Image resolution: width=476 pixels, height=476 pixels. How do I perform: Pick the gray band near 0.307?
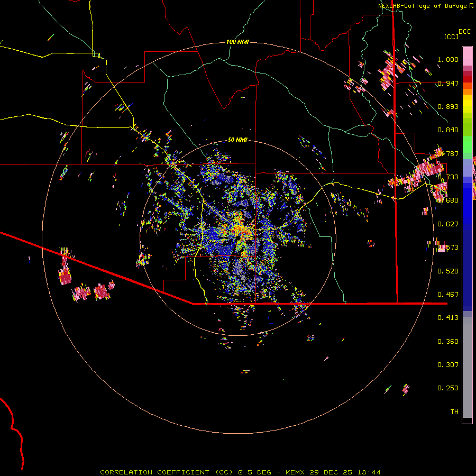click(x=467, y=368)
